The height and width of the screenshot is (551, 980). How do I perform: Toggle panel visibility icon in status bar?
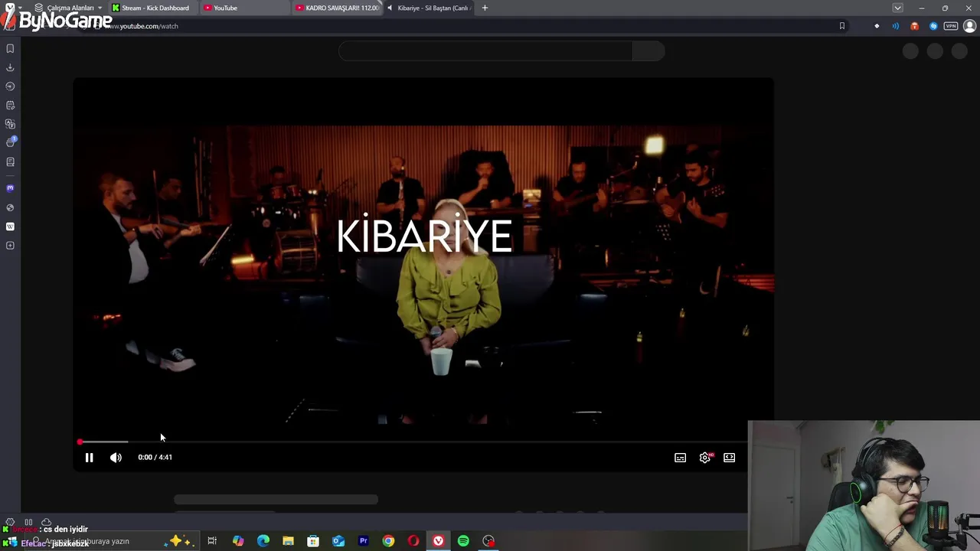(28, 523)
